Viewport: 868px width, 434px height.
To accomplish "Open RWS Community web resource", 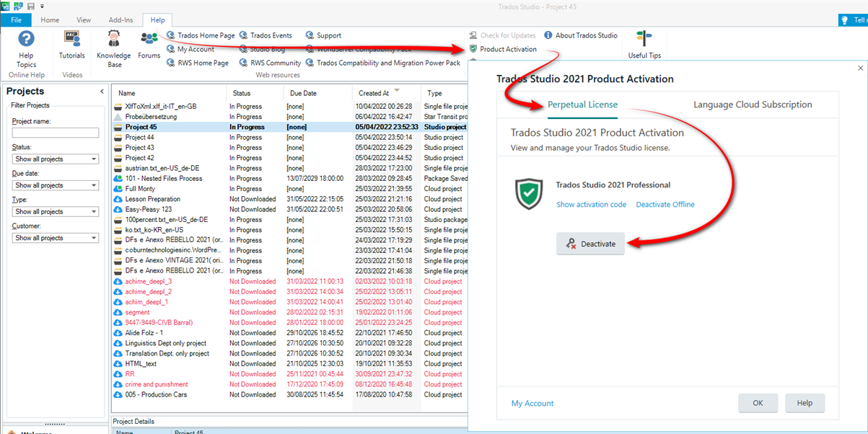I will 270,63.
